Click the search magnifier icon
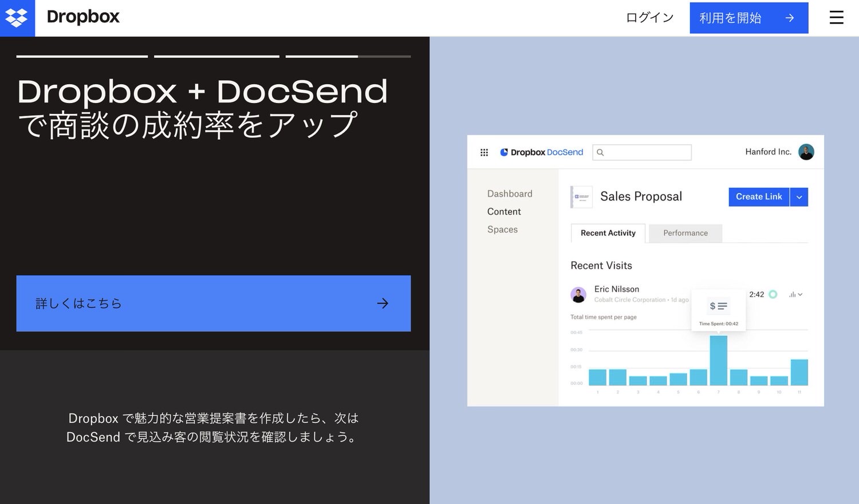This screenshot has height=504, width=859. (600, 152)
